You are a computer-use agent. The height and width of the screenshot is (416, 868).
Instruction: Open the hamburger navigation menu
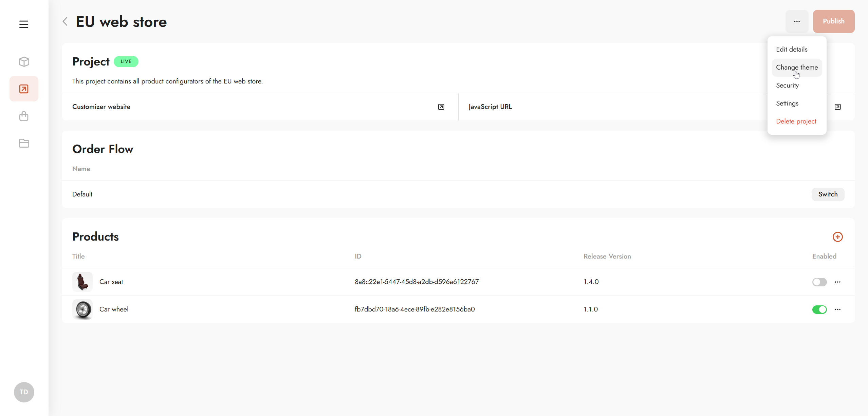coord(24,24)
